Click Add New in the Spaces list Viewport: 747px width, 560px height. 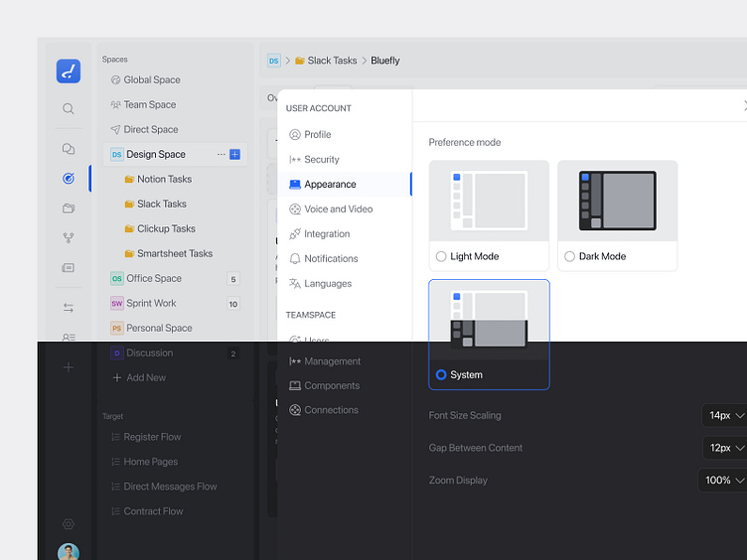point(145,377)
